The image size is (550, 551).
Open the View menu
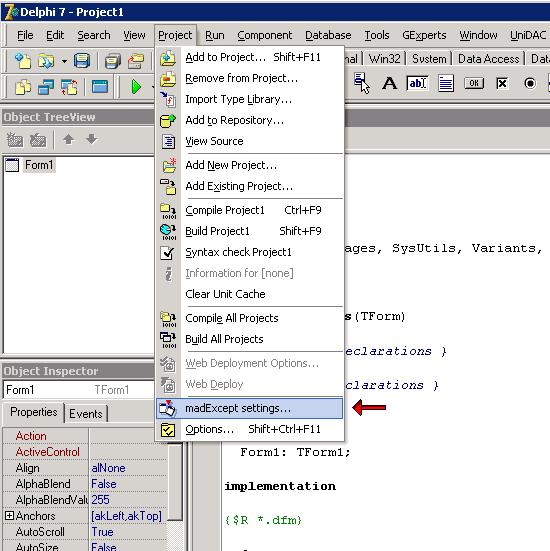134,35
